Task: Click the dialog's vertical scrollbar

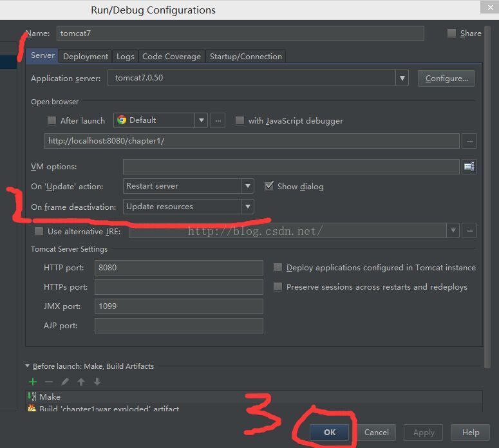Action: coord(487,197)
